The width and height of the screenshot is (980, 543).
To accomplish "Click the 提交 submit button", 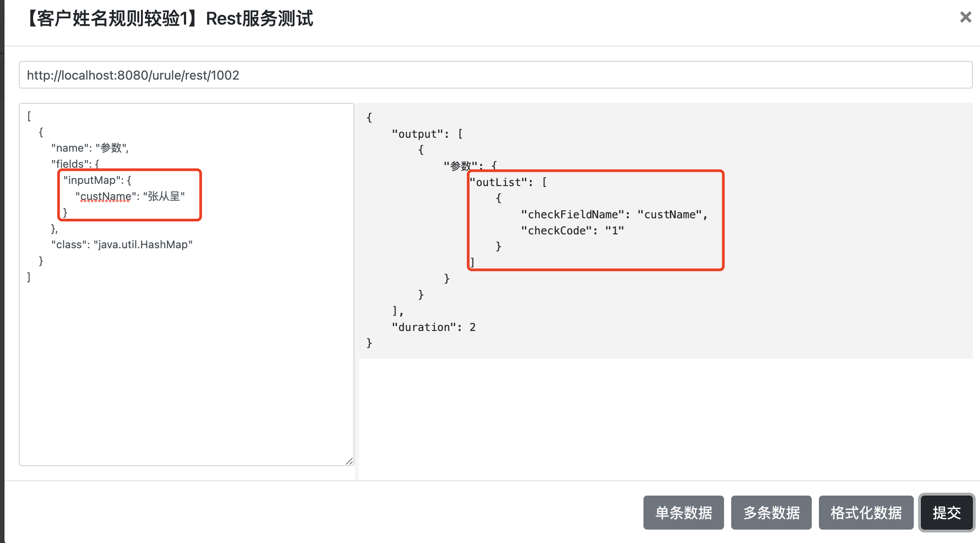I will [946, 513].
